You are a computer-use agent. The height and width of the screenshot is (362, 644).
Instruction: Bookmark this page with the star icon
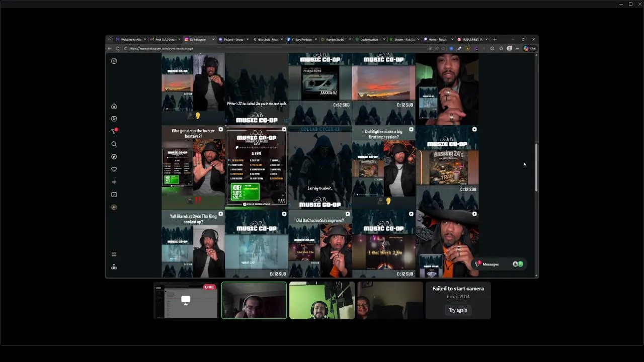click(x=443, y=48)
